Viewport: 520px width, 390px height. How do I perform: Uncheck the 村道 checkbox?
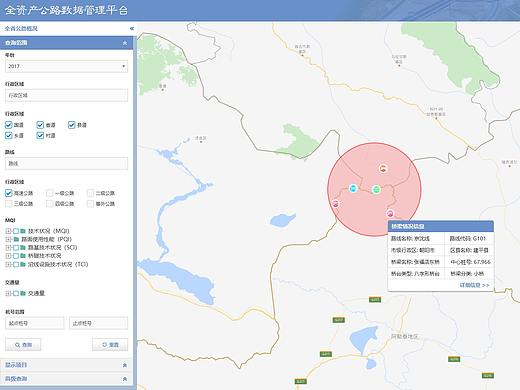[40, 136]
